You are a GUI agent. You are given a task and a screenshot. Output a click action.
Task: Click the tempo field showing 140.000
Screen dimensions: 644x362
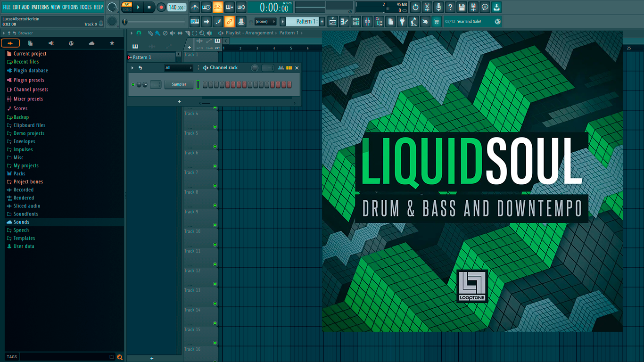pyautogui.click(x=176, y=7)
